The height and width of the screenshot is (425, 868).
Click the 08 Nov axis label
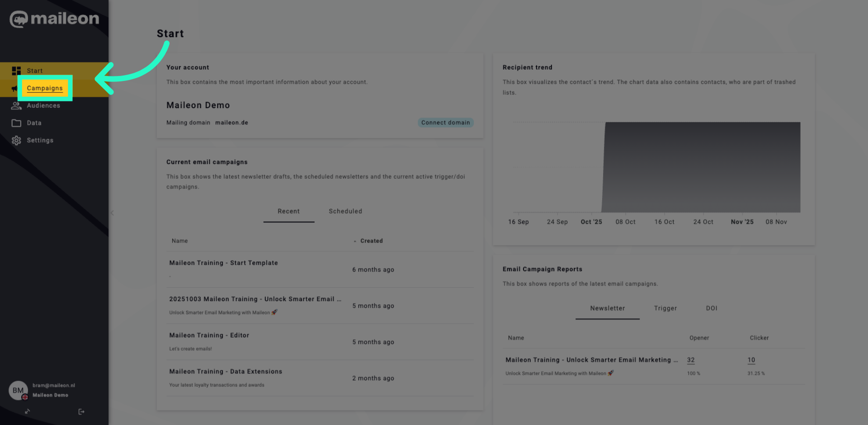click(776, 222)
